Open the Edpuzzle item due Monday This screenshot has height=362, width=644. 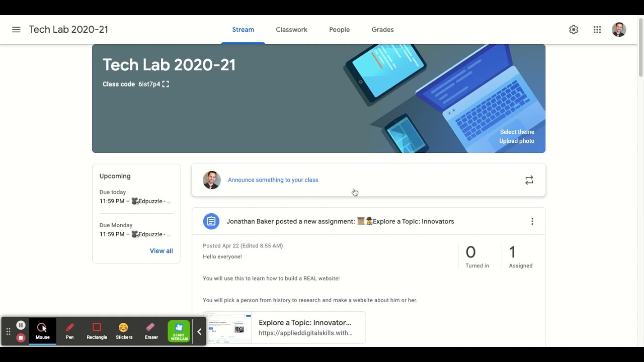[136, 234]
